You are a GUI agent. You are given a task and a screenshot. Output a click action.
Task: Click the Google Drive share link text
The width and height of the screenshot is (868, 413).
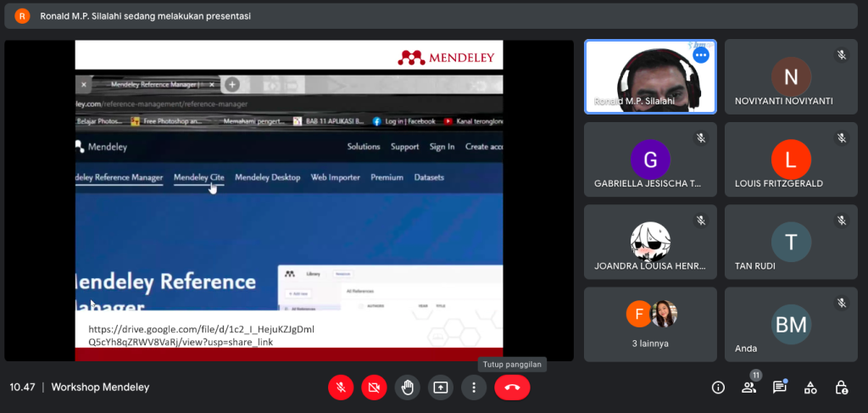(202, 336)
